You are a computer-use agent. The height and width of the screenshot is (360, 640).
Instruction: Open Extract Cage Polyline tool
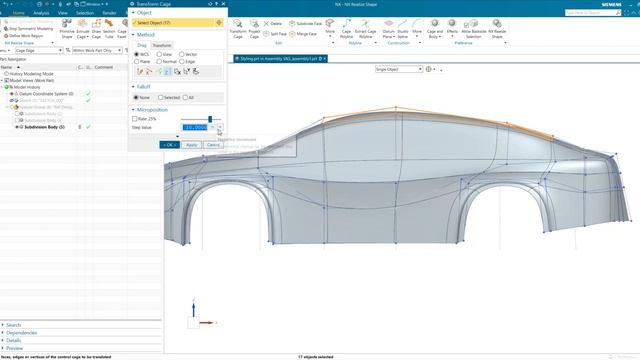(x=365, y=29)
